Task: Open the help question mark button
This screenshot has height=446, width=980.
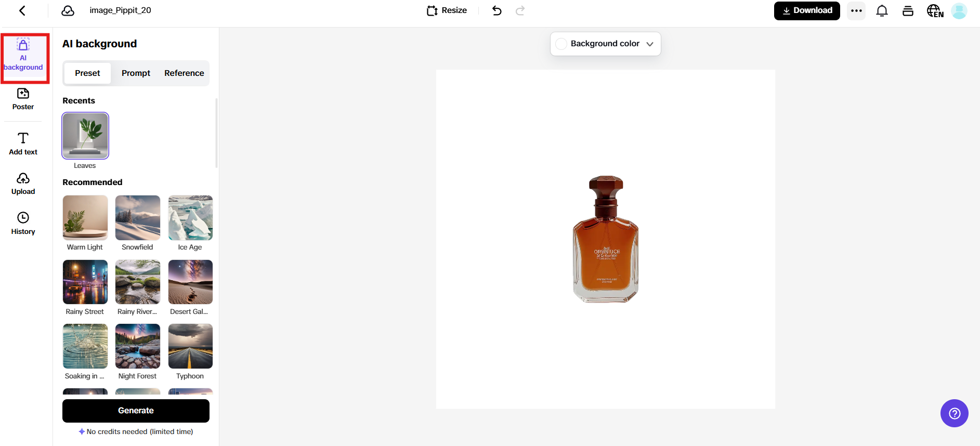Action: [955, 413]
